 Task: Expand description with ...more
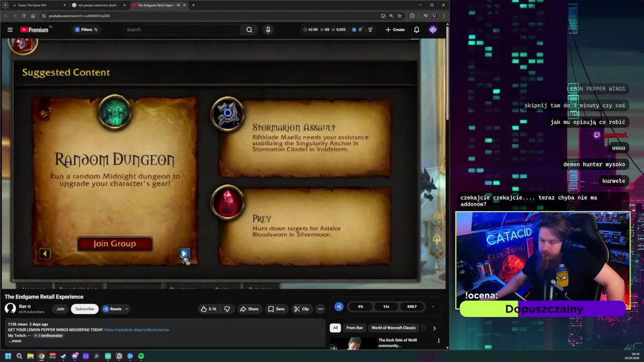click(15, 341)
